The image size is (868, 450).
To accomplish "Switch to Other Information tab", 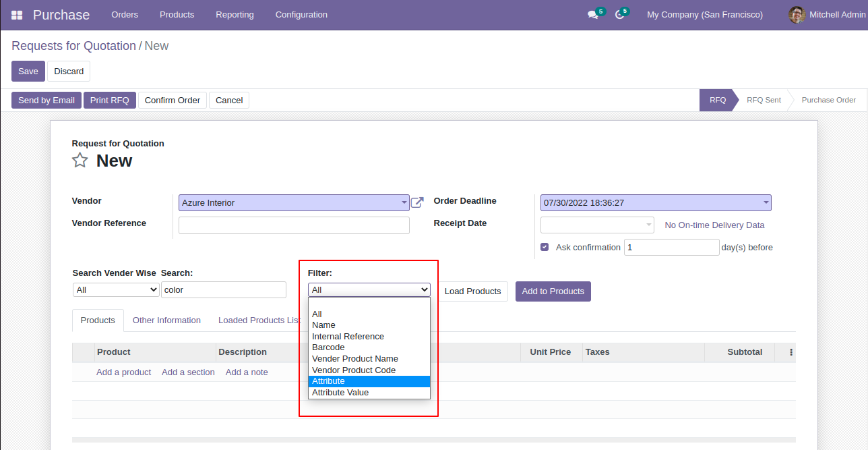I will [166, 320].
